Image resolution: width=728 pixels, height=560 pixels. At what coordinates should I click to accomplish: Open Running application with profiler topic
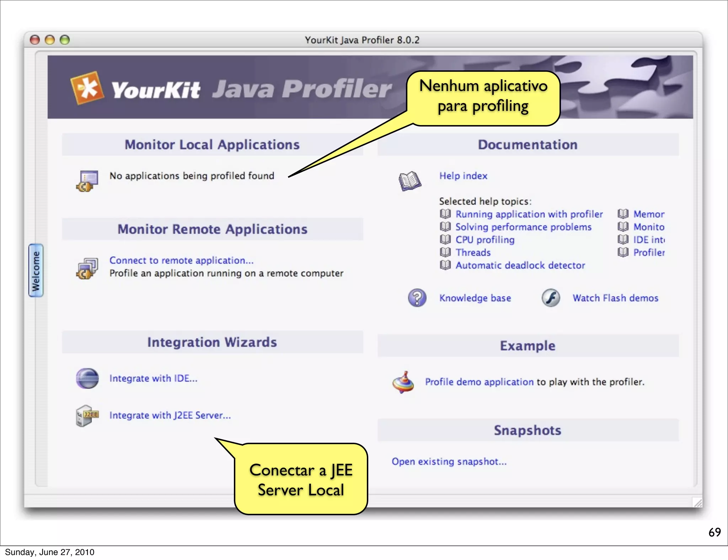[x=529, y=214]
